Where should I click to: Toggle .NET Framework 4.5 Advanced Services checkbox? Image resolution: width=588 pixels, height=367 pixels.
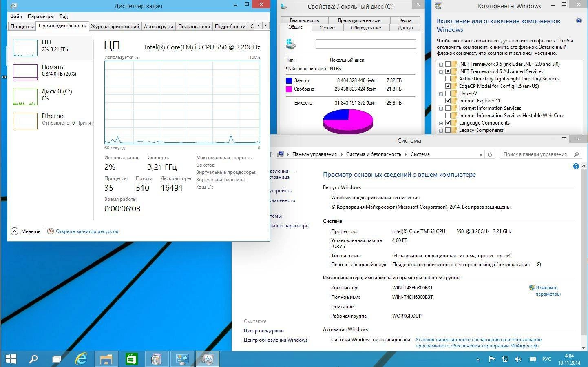[448, 71]
